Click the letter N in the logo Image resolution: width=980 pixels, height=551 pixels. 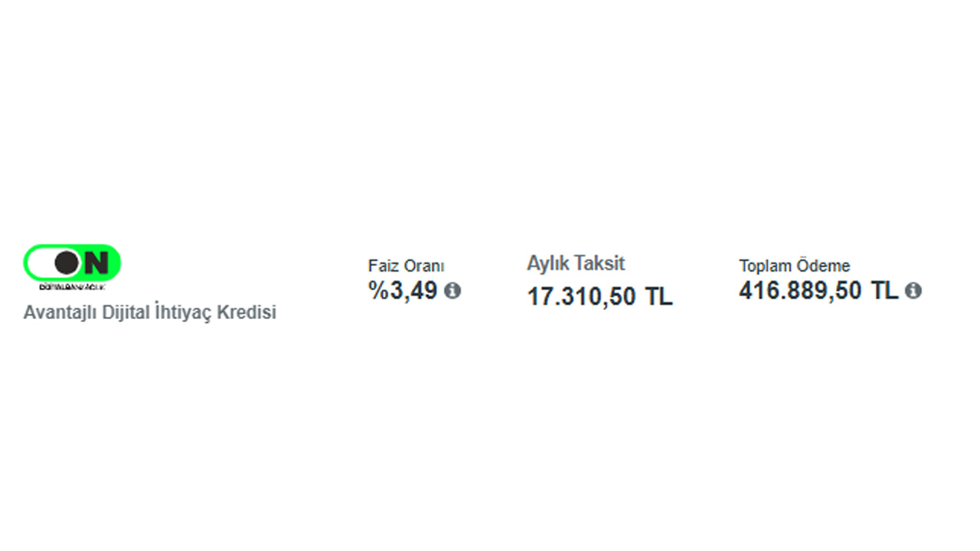96,262
